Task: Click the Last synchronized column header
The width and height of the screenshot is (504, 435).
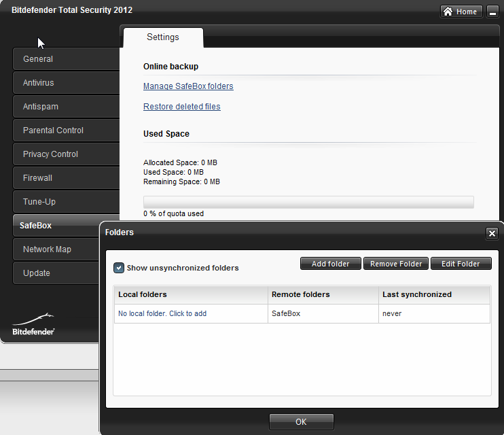Action: 434,295
